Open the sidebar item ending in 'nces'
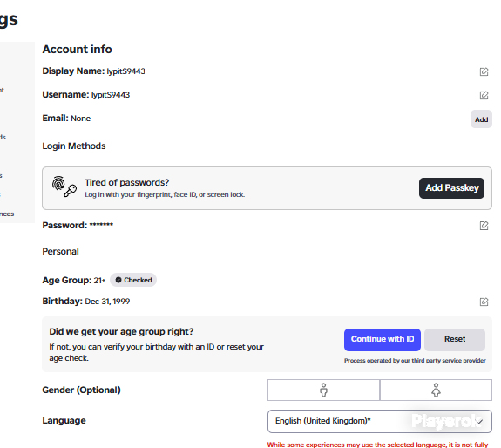The height and width of the screenshot is (448, 501). 7,214
